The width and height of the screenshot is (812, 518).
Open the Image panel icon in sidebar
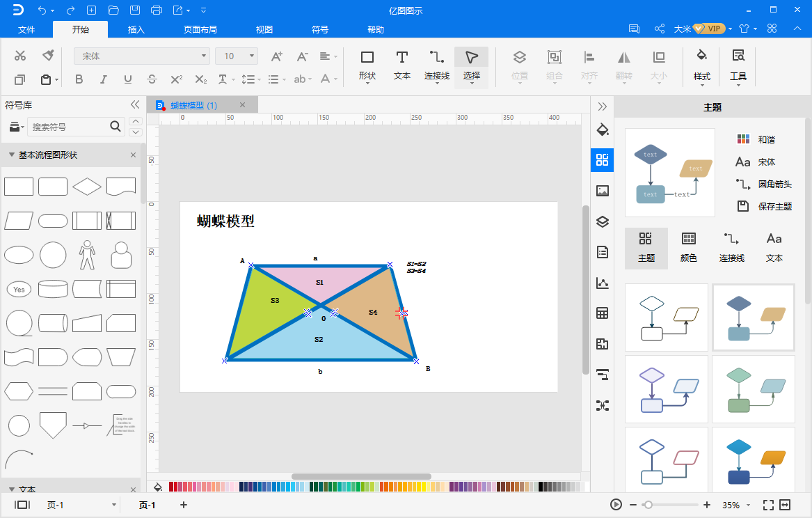603,191
